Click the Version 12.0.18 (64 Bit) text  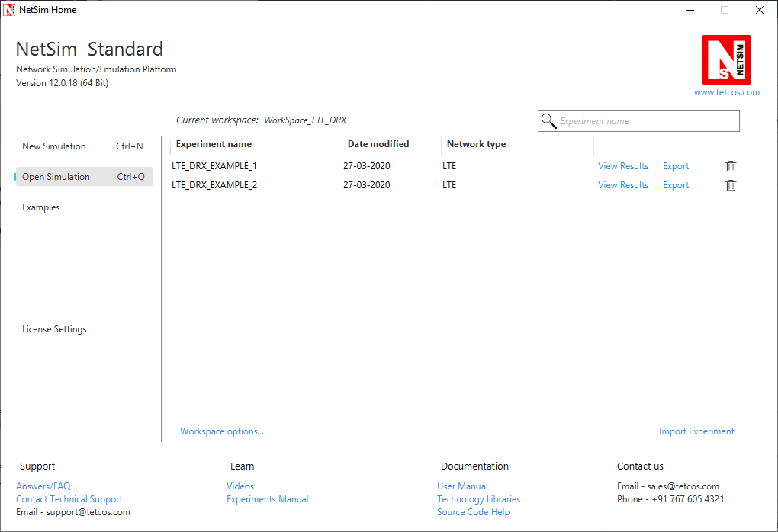[x=62, y=83]
